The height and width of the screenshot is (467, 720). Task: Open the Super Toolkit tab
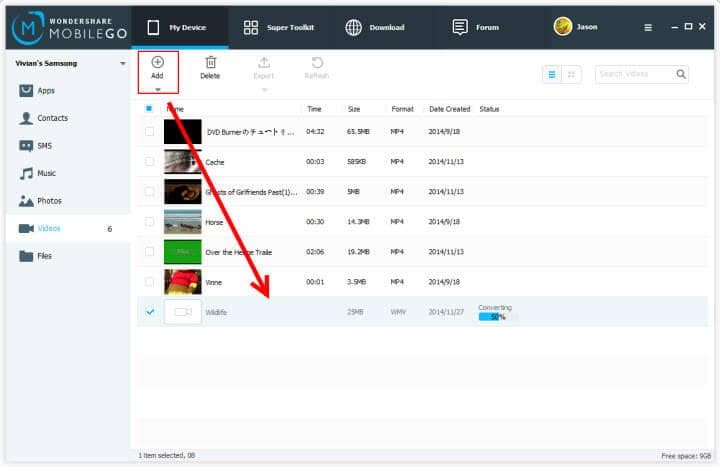[279, 28]
